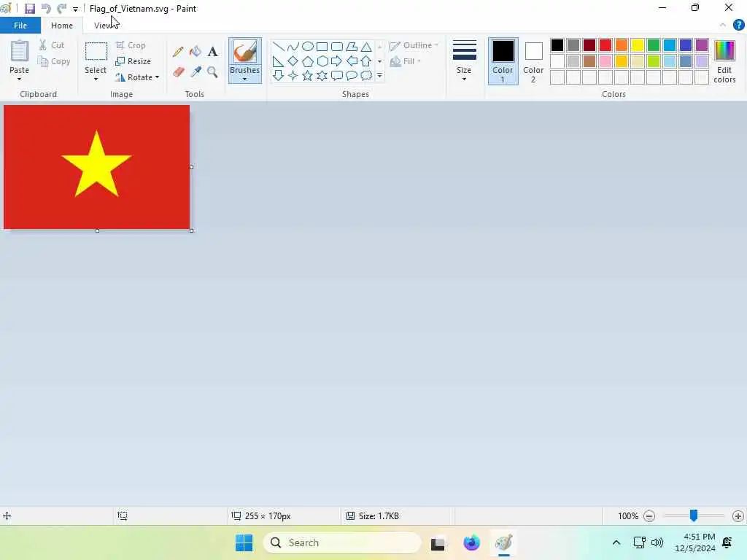Viewport: 747px width, 560px height.
Task: Pick the Cloud callout shape
Action: point(366,76)
